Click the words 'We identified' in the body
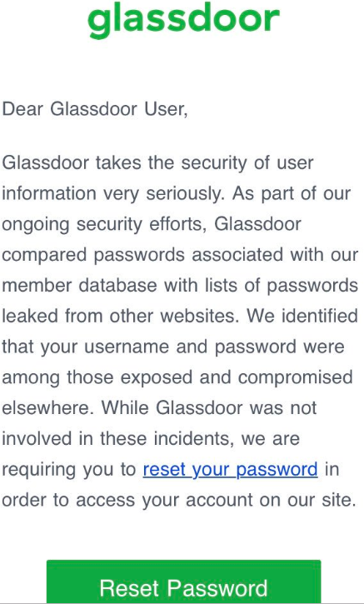The height and width of the screenshot is (604, 364). [302, 316]
